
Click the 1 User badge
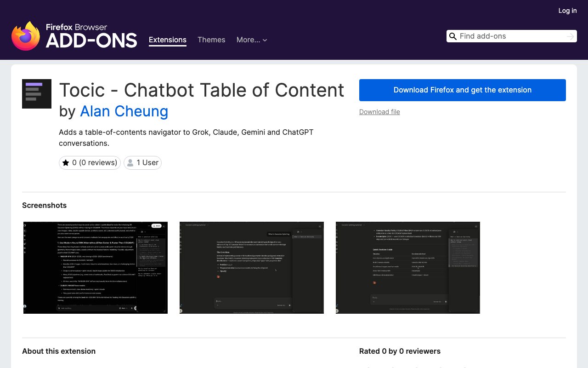143,163
